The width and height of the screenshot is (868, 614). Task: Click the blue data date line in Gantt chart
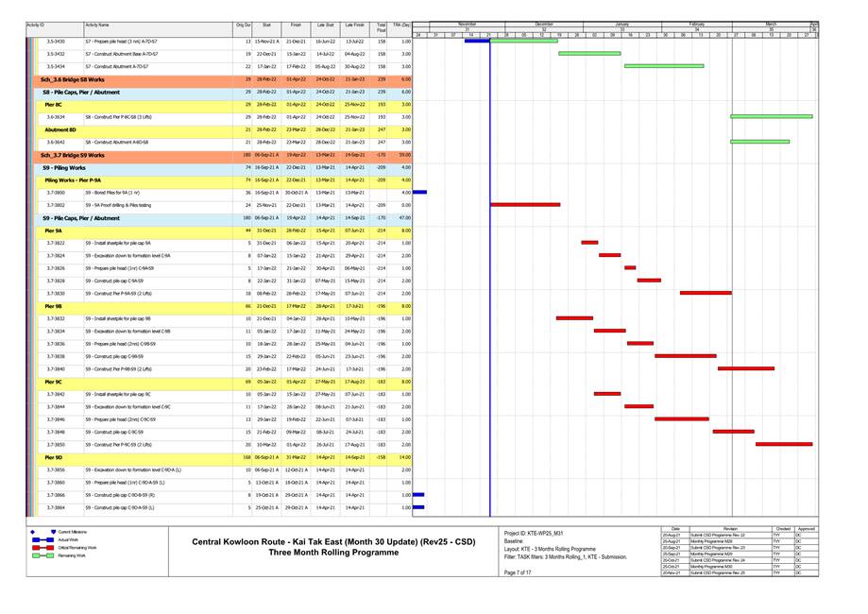pyautogui.click(x=489, y=283)
